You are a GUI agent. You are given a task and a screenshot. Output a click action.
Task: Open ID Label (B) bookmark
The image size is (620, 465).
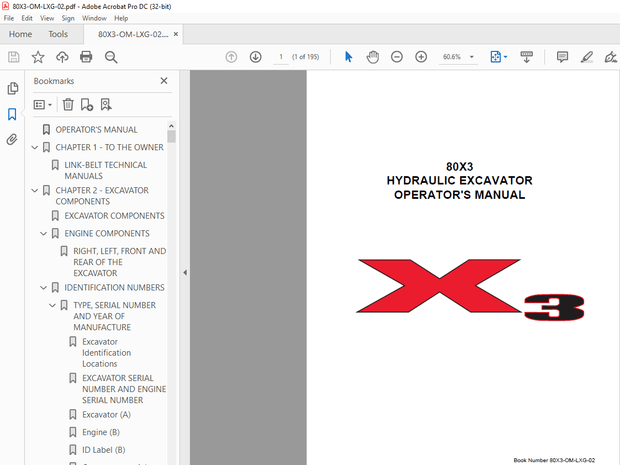pyautogui.click(x=104, y=450)
